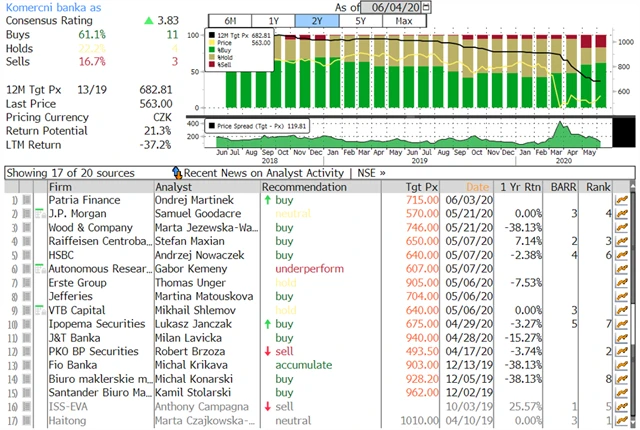The height and width of the screenshot is (430, 640).
Task: Toggle the row 8 checkbox for Jefferies
Action: coord(27,297)
